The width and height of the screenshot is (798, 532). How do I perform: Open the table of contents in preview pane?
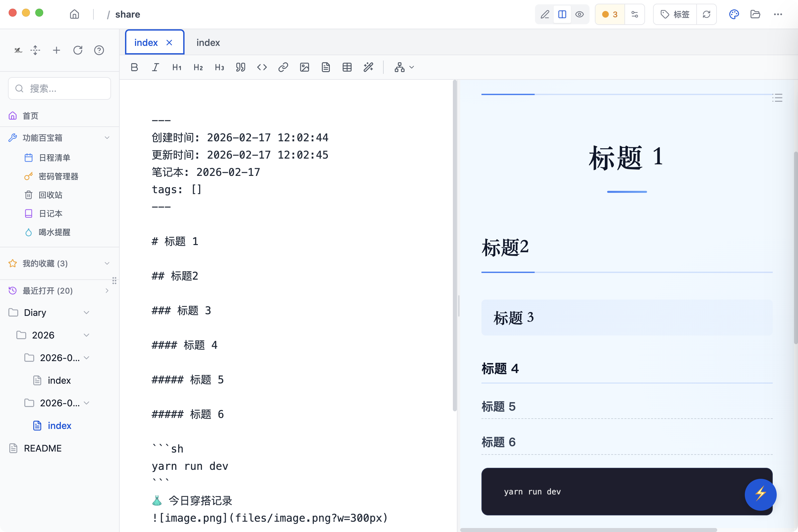point(777,98)
